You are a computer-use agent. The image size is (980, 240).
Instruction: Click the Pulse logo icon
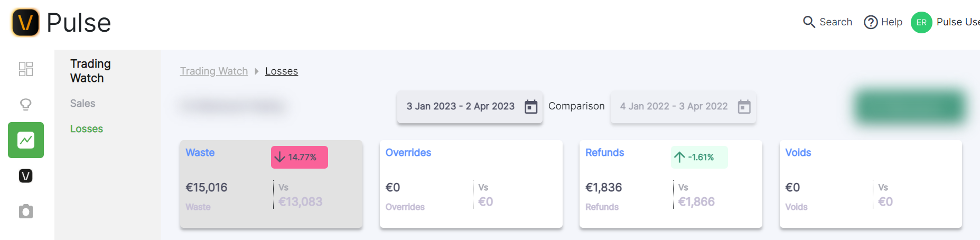25,23
